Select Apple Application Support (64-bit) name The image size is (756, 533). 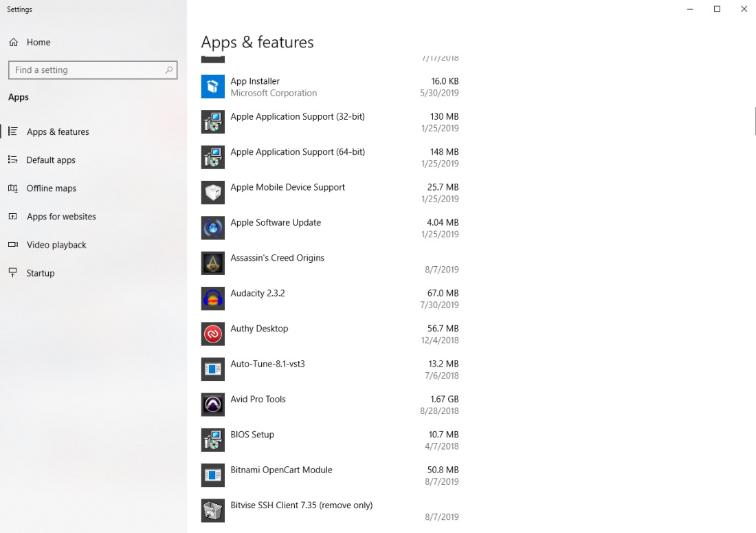click(298, 152)
